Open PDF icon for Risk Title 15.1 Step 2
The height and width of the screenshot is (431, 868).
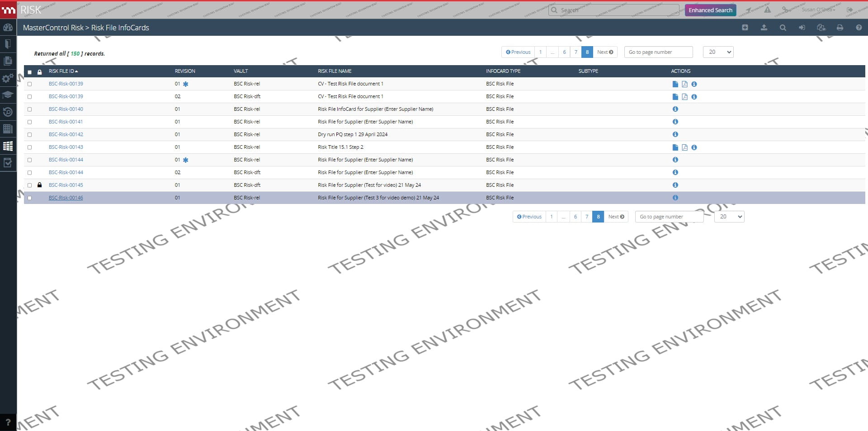coord(684,147)
